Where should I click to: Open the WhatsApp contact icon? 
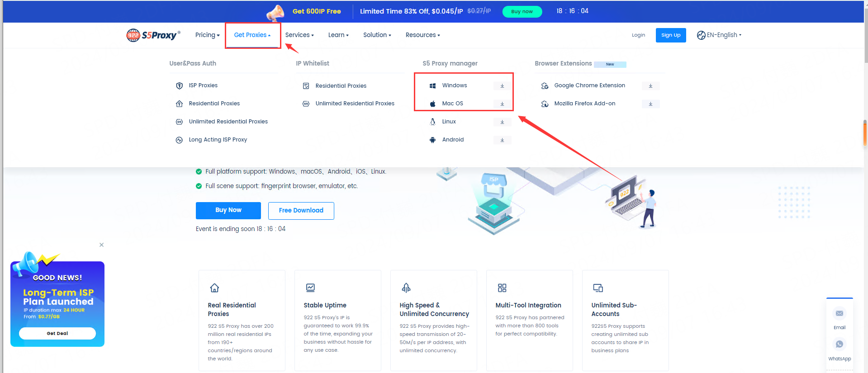(x=839, y=344)
